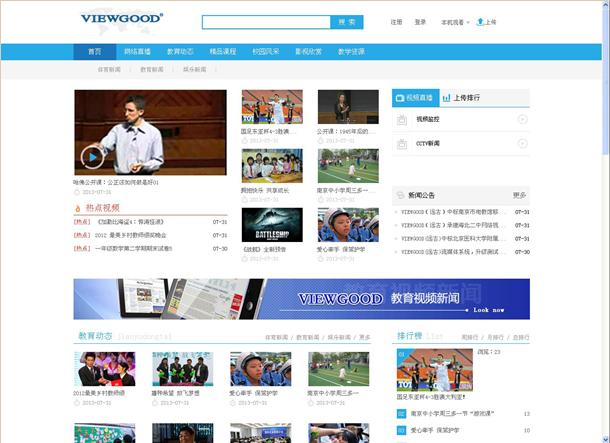
Task: Open news item about 南京市电教馆
Action: click(454, 212)
